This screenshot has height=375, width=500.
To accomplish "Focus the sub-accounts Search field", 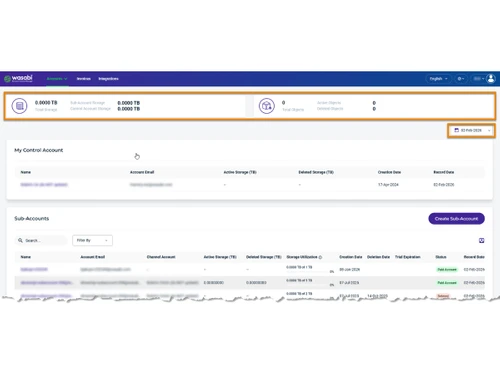I will click(41, 240).
